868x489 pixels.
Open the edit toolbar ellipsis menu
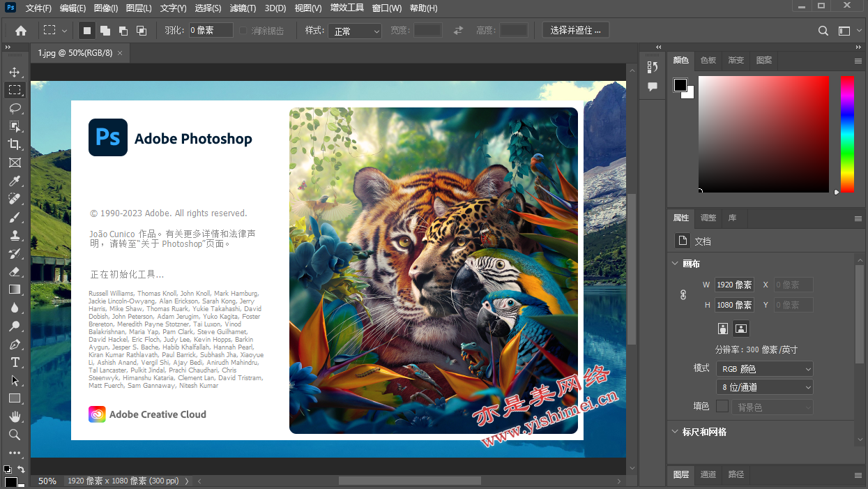pyautogui.click(x=15, y=453)
